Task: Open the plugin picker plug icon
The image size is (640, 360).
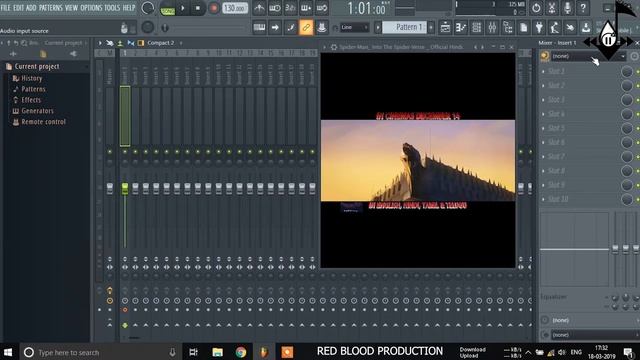Action: (539, 27)
